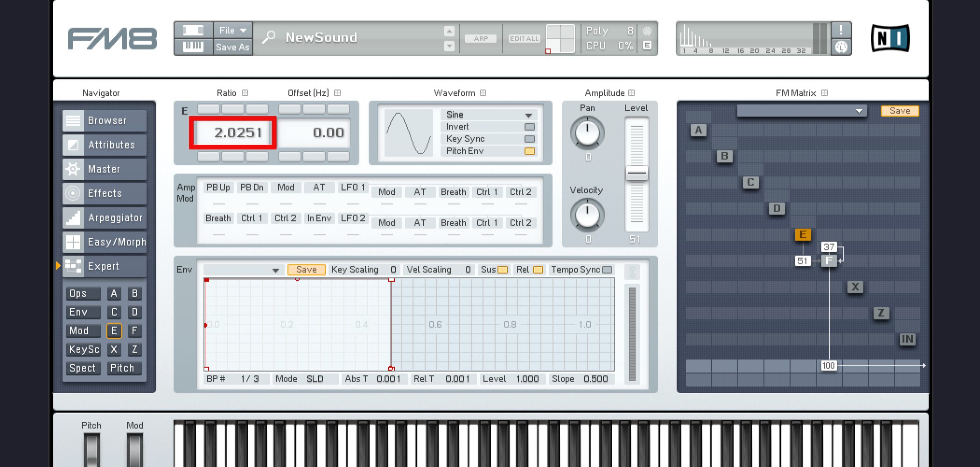Image resolution: width=980 pixels, height=467 pixels.
Task: Click the panic exclamation icon
Action: (x=841, y=30)
